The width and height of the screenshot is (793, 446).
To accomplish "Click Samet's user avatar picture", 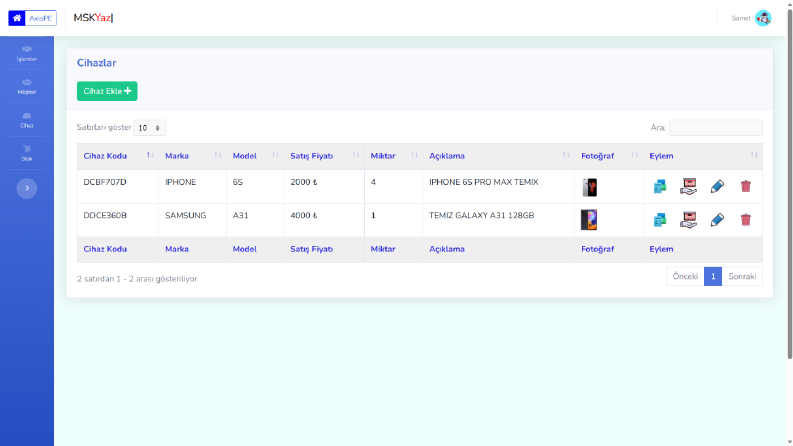I will click(763, 18).
